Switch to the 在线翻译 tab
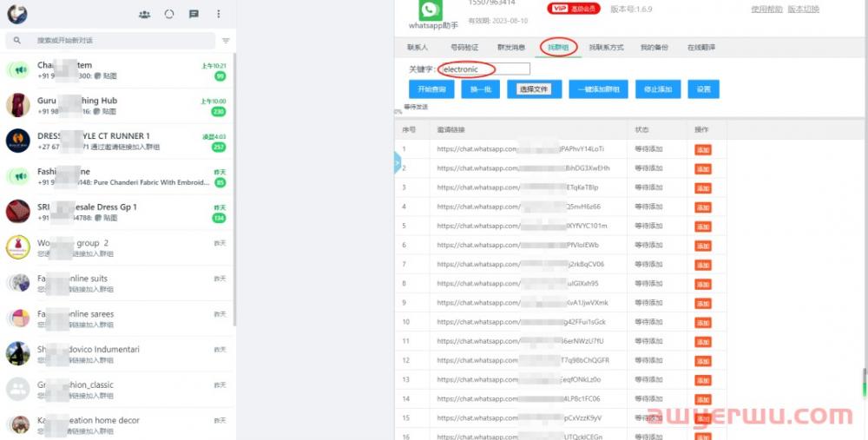 click(x=700, y=48)
